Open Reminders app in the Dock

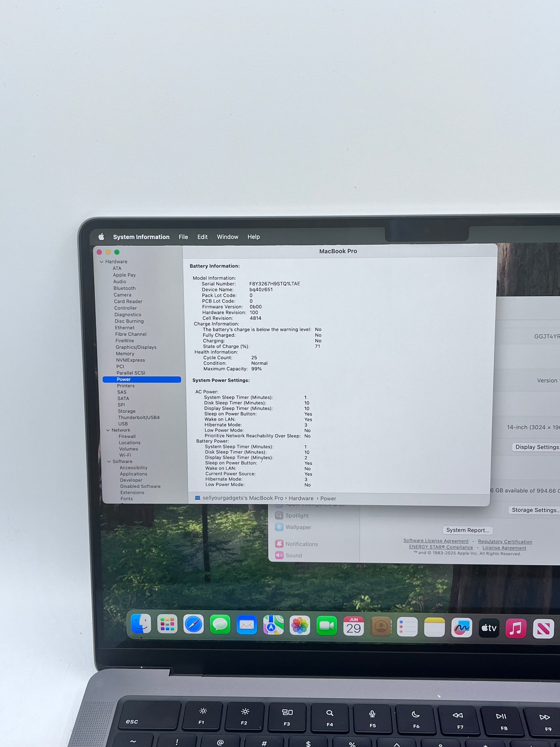pyautogui.click(x=407, y=627)
